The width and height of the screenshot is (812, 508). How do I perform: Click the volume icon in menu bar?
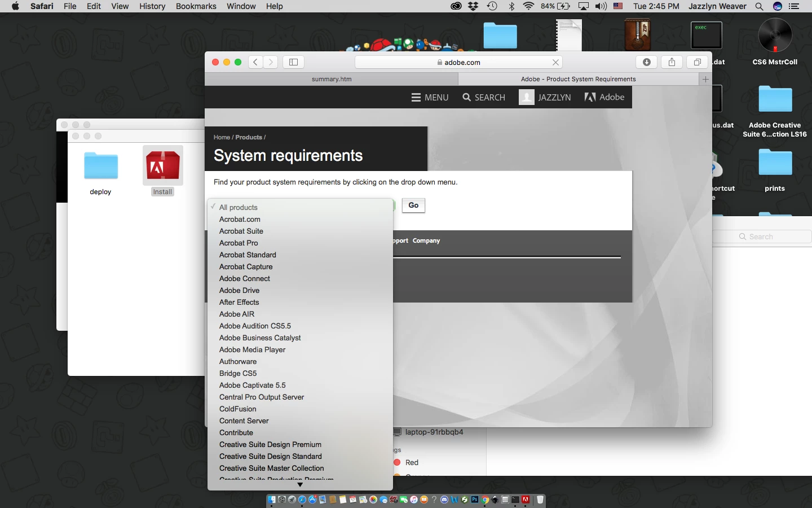pos(601,6)
